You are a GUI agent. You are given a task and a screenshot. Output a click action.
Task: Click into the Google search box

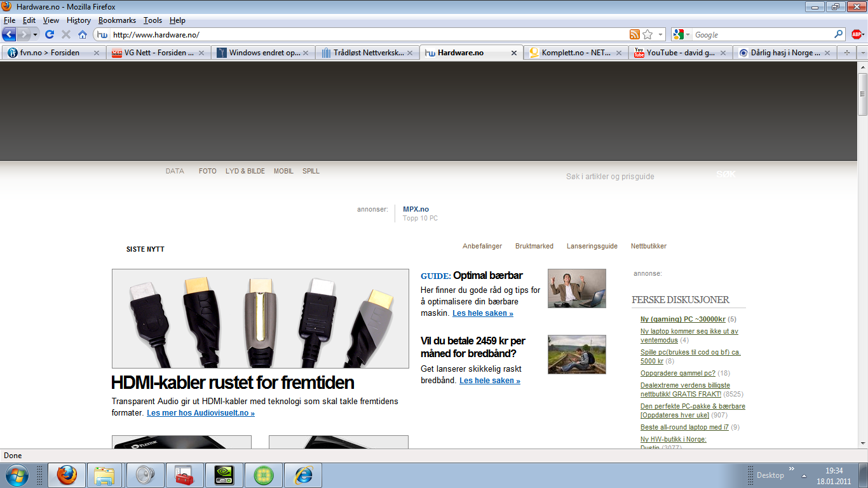763,34
